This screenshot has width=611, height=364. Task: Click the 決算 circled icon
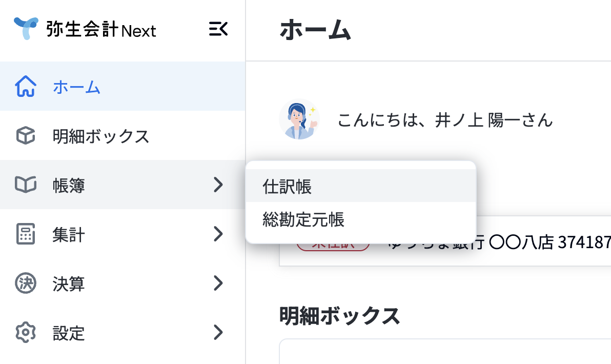click(26, 283)
